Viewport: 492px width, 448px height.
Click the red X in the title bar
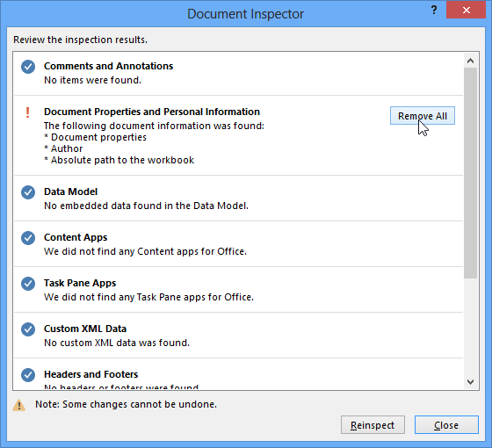(x=466, y=10)
